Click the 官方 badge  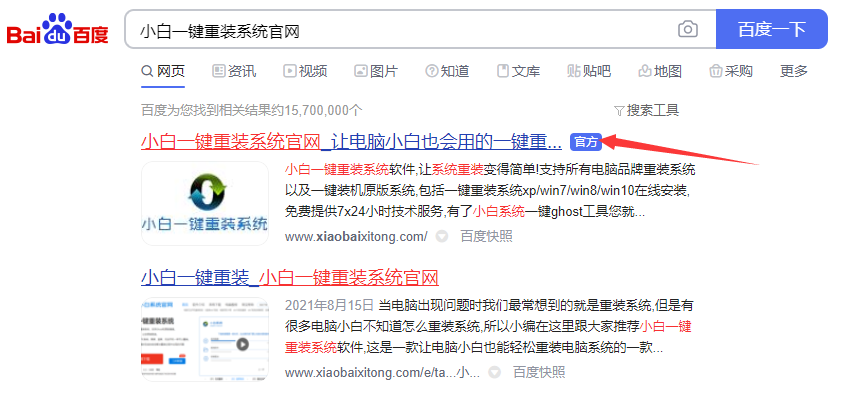[x=586, y=142]
